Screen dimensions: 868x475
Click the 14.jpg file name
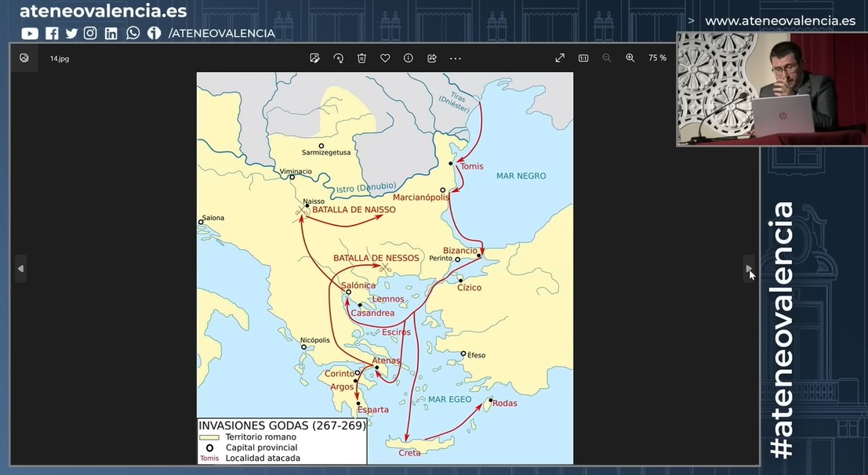click(x=60, y=59)
